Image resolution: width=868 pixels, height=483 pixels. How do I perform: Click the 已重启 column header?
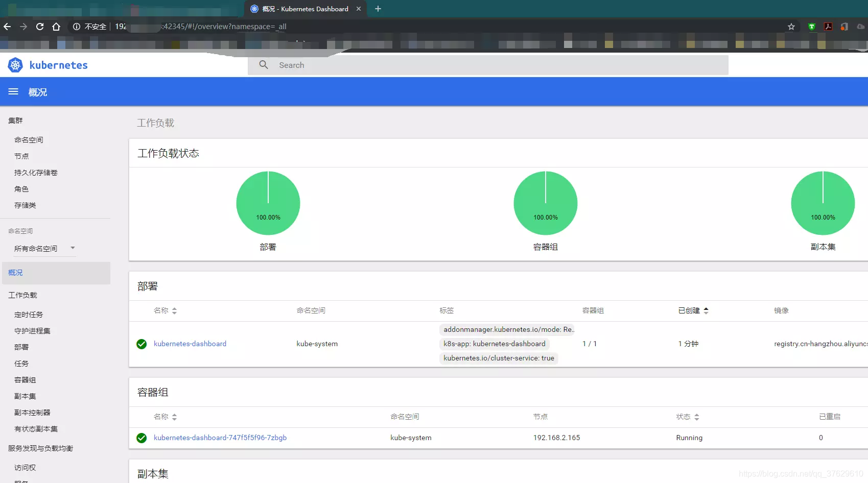(830, 417)
